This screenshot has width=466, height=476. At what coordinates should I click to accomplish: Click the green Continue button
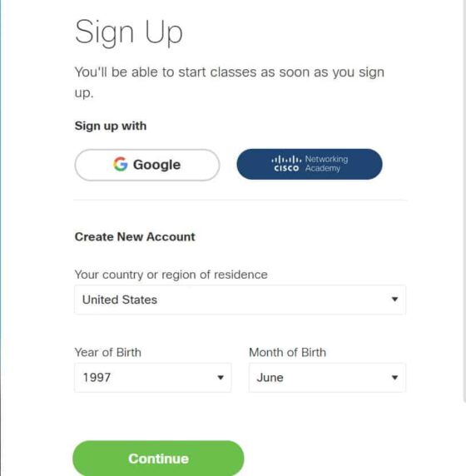[158, 458]
